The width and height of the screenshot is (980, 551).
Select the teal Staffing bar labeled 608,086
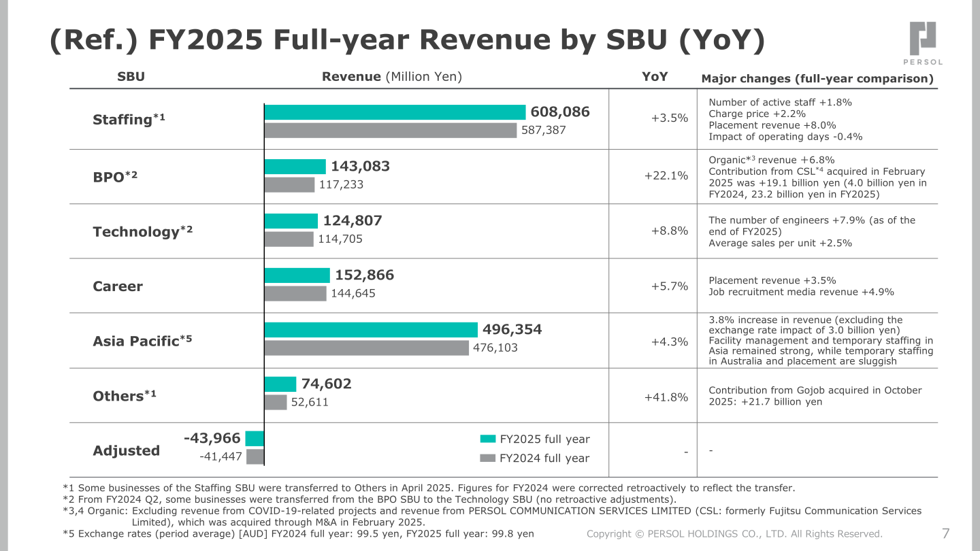(x=395, y=112)
